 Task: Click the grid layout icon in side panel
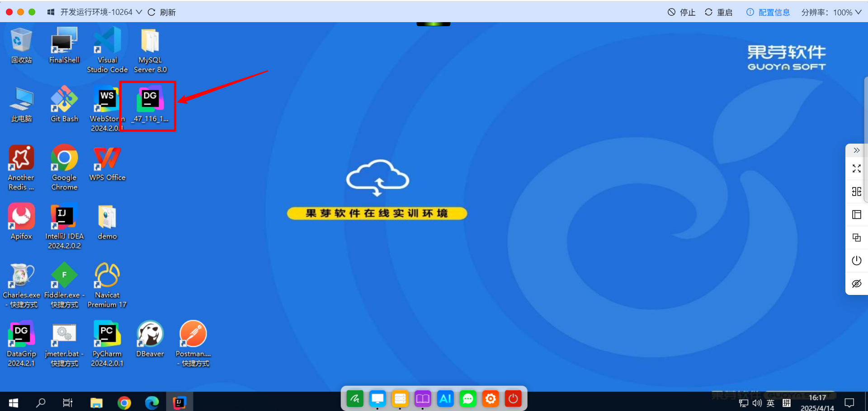pyautogui.click(x=857, y=191)
